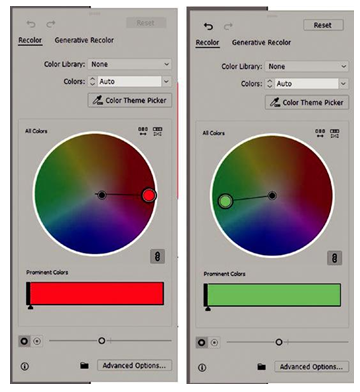Click the Reset button in right panel
The image size is (360, 392).
pos(323,25)
